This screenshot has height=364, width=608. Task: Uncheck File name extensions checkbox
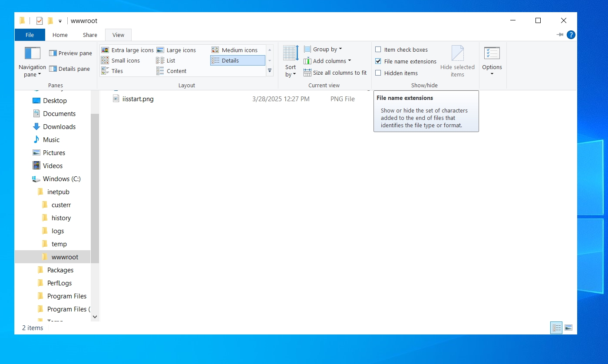click(378, 61)
